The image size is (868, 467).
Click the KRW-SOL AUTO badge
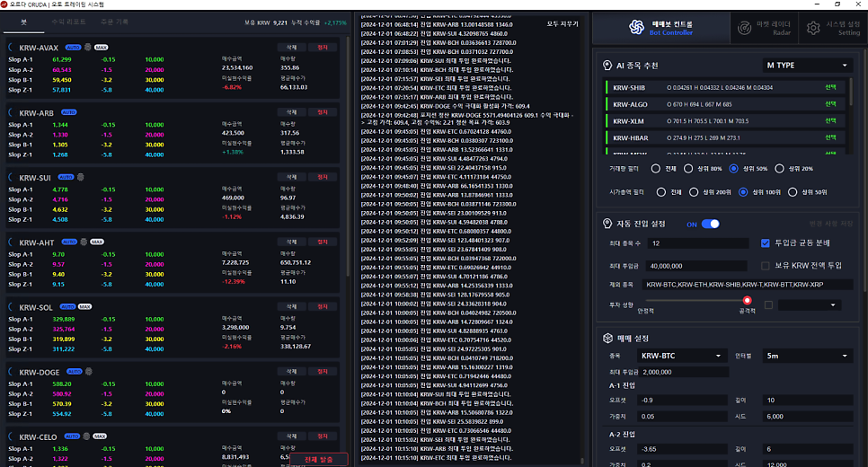(x=67, y=306)
